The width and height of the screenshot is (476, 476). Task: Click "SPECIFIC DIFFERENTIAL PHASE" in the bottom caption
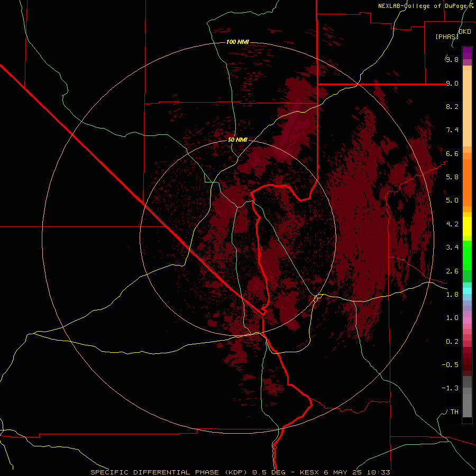tap(154, 472)
